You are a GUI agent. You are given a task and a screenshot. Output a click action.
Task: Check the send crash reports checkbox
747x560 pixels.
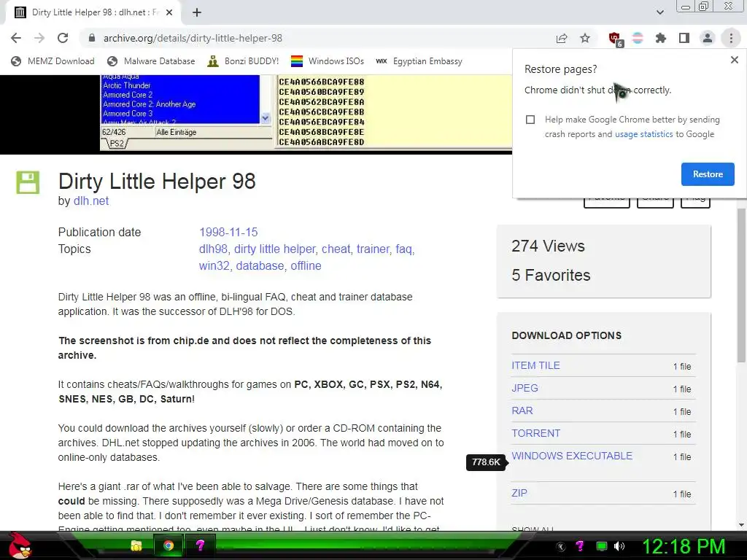coord(530,120)
